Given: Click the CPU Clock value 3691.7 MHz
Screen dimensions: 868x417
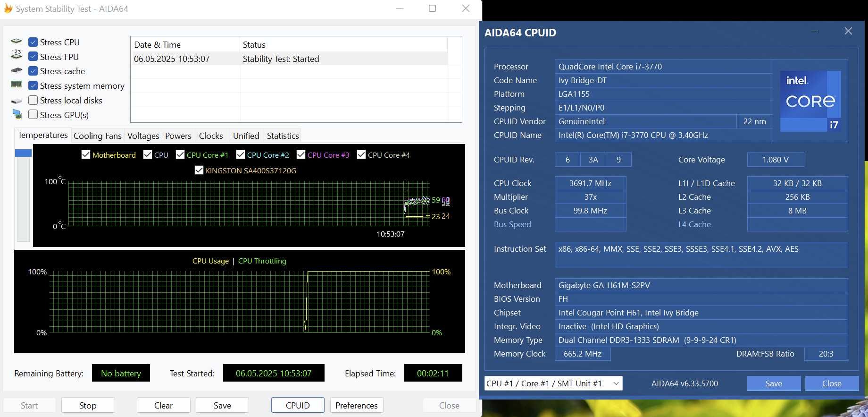Looking at the screenshot, I should coord(590,183).
